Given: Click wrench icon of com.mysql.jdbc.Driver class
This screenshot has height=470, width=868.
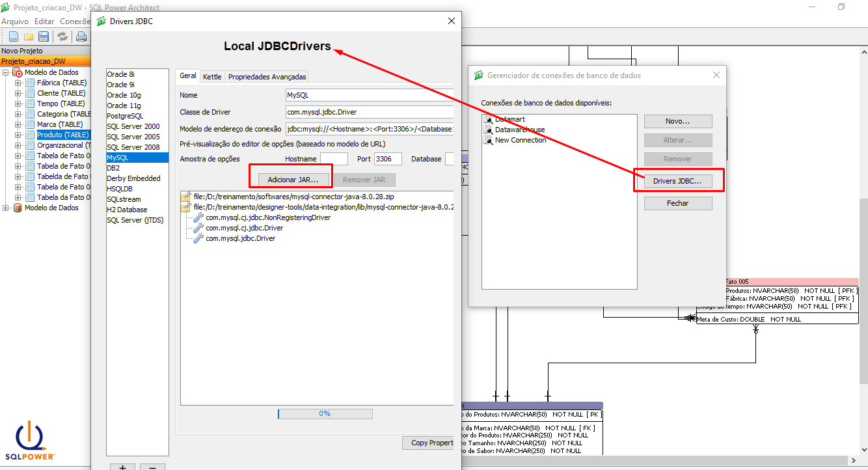Looking at the screenshot, I should [198, 238].
